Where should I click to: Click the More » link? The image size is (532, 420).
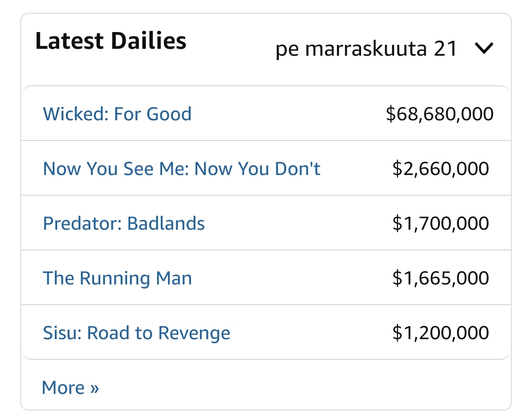70,387
